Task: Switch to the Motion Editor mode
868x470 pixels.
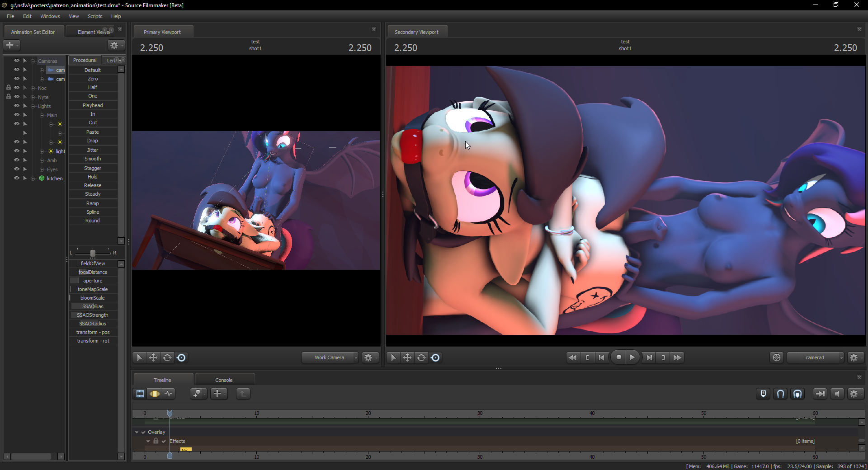Action: coord(154,394)
